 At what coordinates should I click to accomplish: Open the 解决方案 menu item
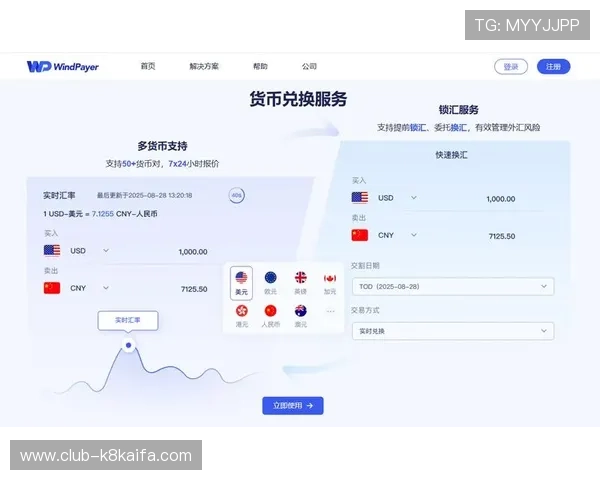(204, 66)
